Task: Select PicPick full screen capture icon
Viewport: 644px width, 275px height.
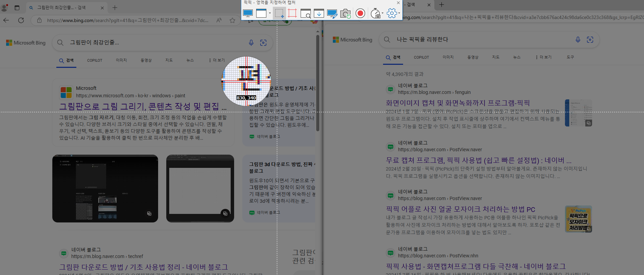Action: pos(248,13)
